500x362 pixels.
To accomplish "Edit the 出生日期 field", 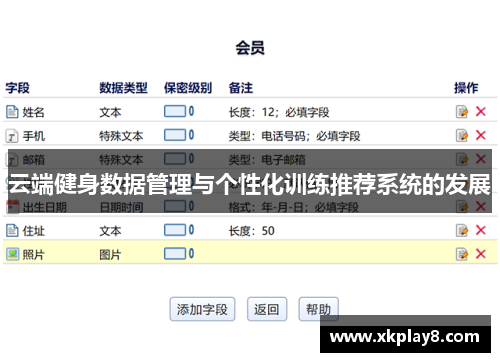I will 462,207.
